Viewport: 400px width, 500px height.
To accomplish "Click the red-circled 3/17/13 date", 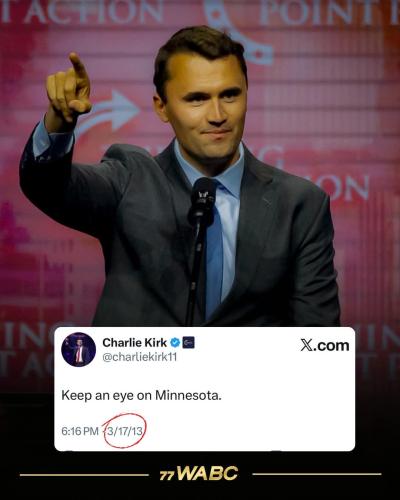I will pos(125,431).
